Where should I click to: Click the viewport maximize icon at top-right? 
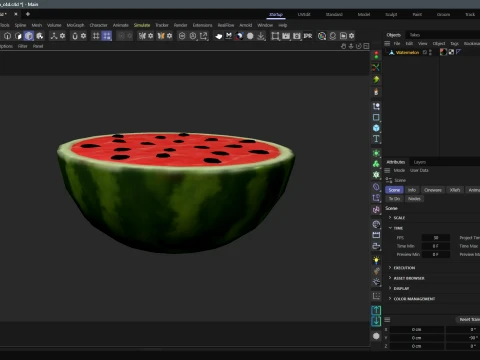tap(366, 46)
